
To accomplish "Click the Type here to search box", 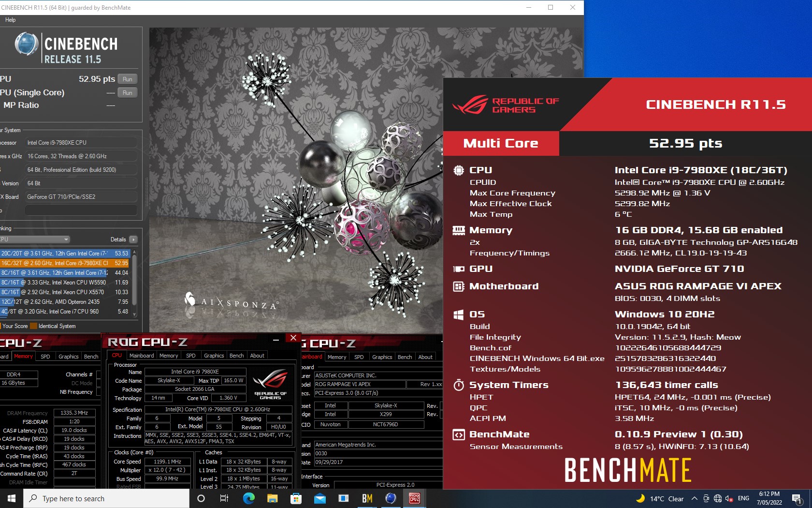I will pyautogui.click(x=106, y=498).
